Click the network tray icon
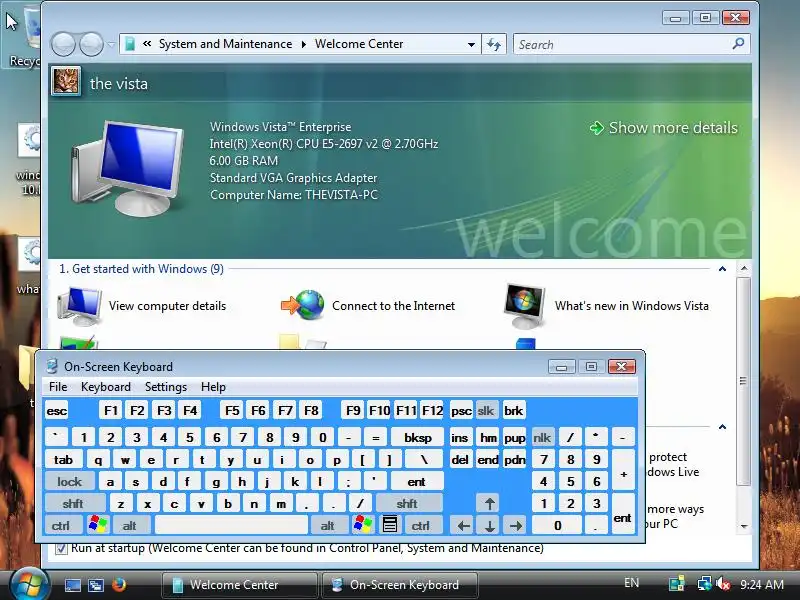The image size is (800, 600). coord(705,584)
